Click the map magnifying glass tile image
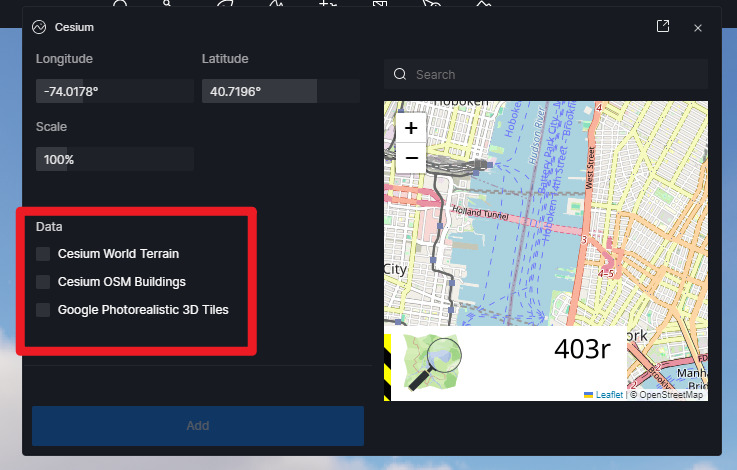Viewport: 737px width, 470px height. [433, 362]
